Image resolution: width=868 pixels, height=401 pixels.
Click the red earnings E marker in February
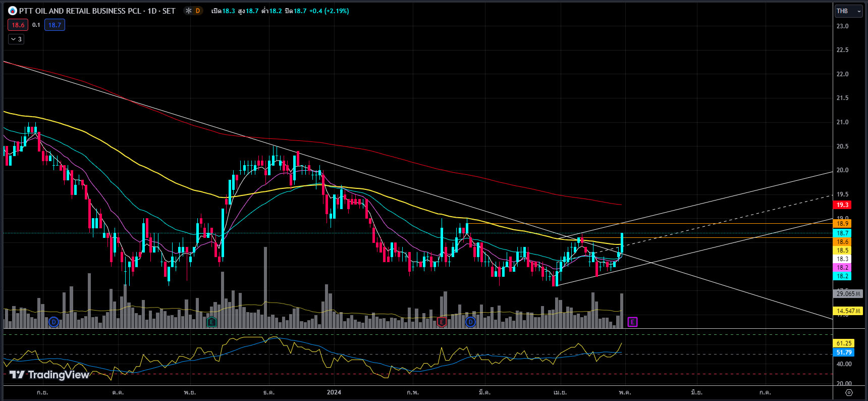click(442, 322)
